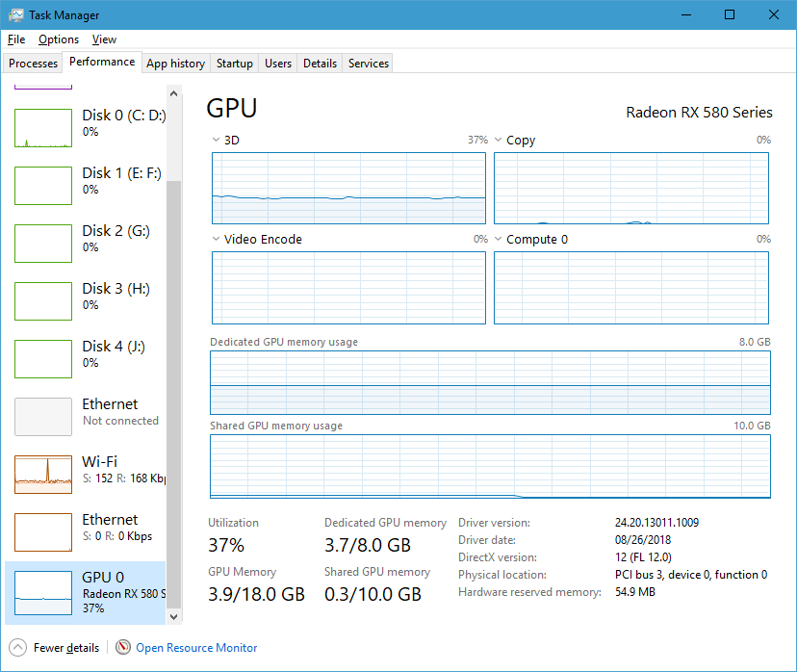Switch to the Services tab

pyautogui.click(x=369, y=64)
